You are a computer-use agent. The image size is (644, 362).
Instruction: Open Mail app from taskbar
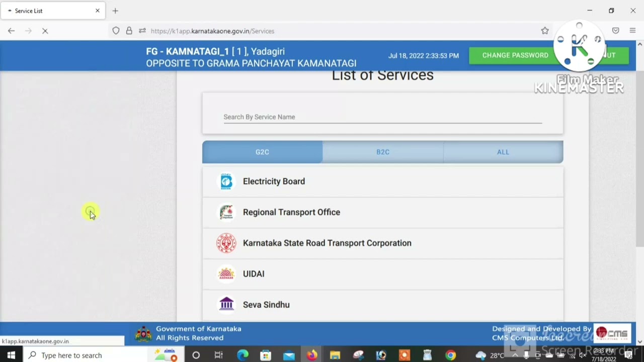click(289, 355)
